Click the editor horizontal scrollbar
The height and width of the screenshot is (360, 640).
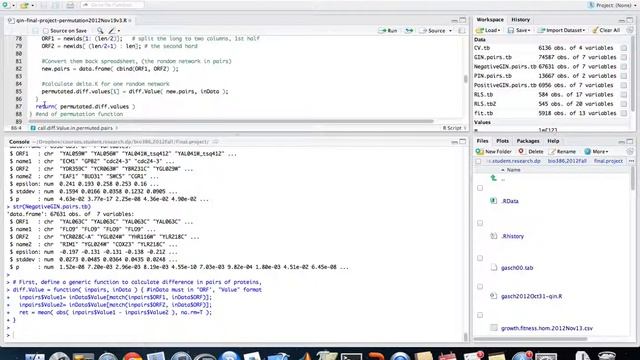click(x=231, y=121)
